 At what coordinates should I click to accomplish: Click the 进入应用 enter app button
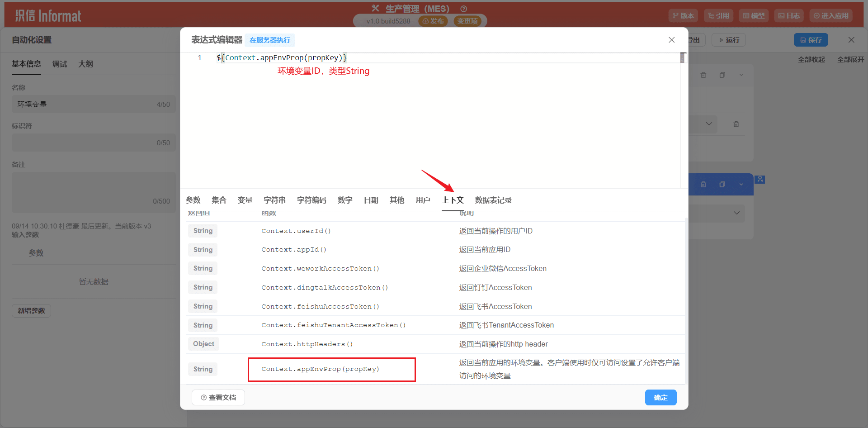click(831, 15)
